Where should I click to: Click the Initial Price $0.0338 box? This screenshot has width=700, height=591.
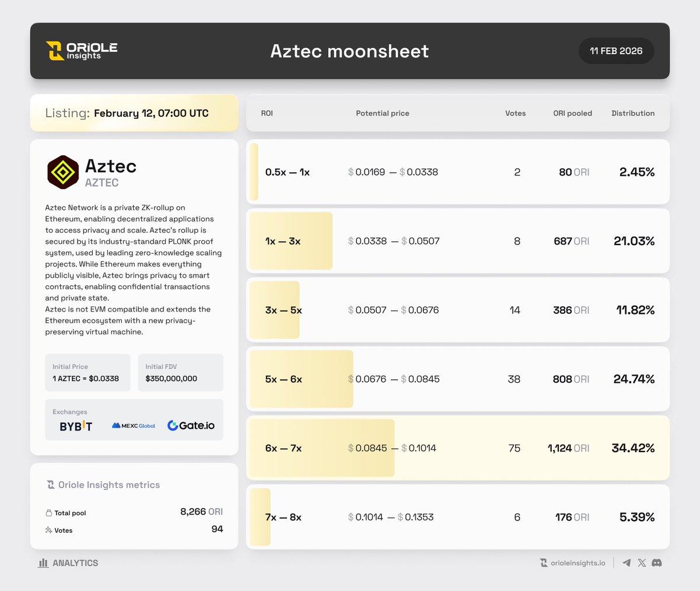click(x=87, y=373)
